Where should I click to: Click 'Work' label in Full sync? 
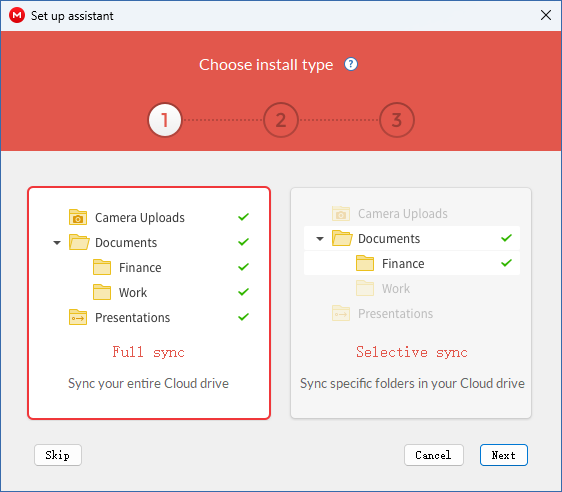coord(133,293)
